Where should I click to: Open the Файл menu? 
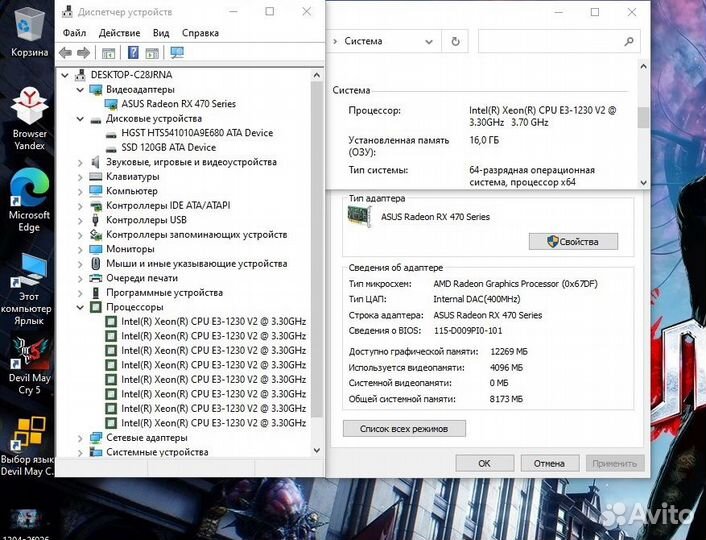pos(74,33)
